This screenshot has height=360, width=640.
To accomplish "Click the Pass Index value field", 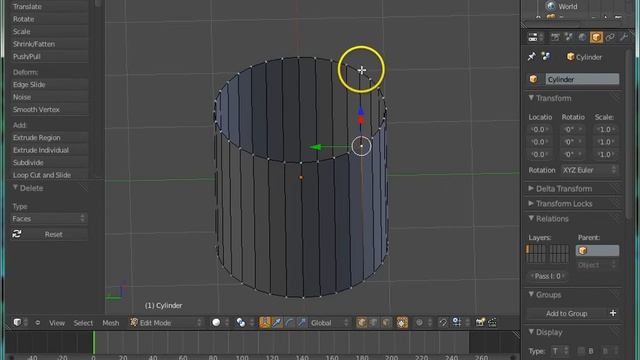I will 548,276.
